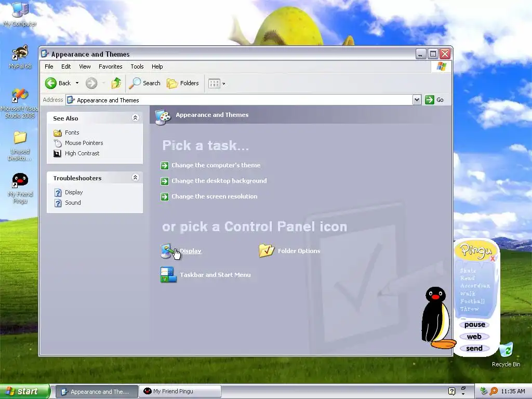Click the taskbar clock showing 11:35 AM
The height and width of the screenshot is (399, 532).
[x=513, y=392]
